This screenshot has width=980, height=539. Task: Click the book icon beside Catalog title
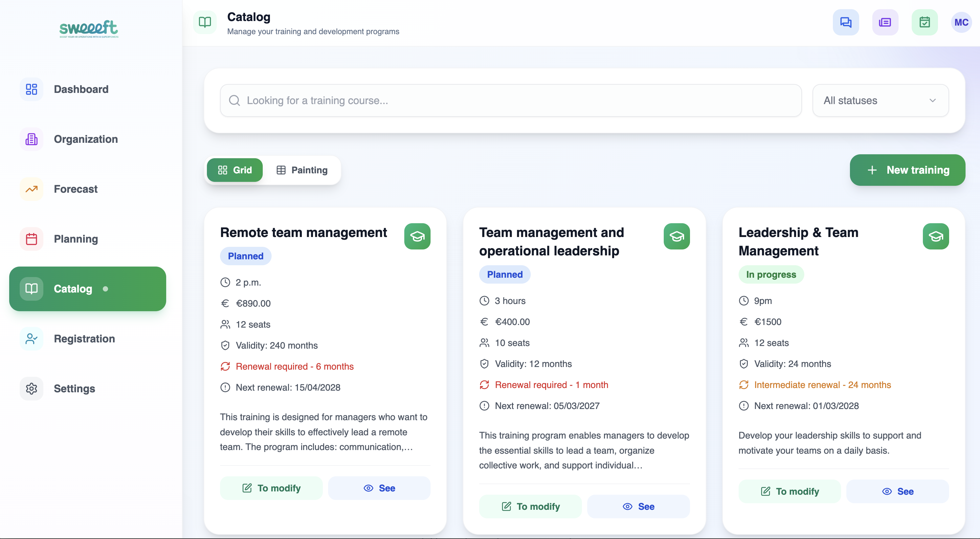pyautogui.click(x=205, y=22)
